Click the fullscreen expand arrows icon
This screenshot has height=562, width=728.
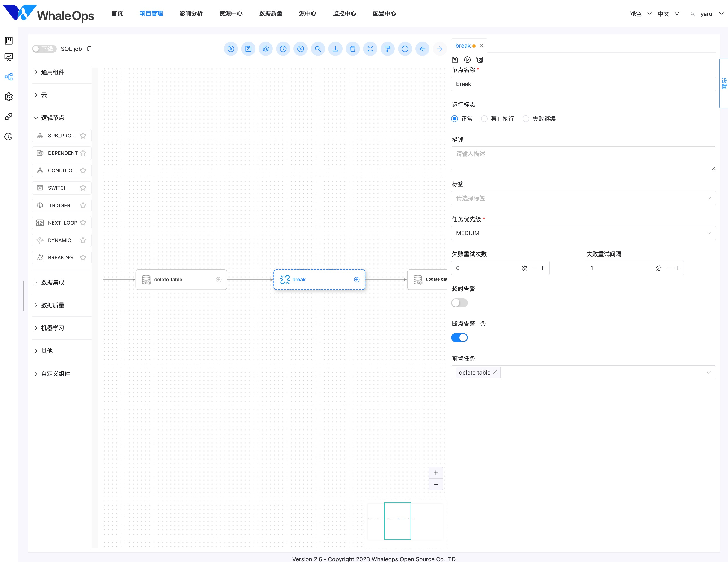tap(370, 49)
